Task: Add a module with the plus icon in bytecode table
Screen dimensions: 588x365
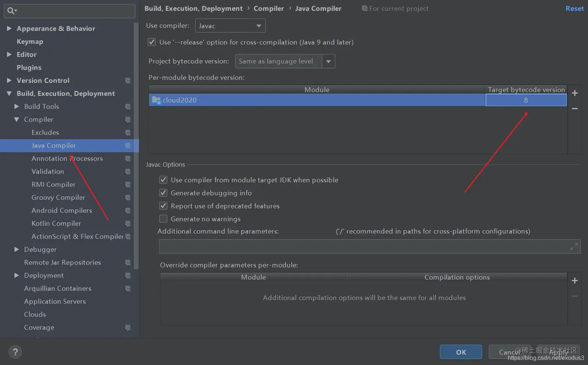Action: [x=575, y=93]
